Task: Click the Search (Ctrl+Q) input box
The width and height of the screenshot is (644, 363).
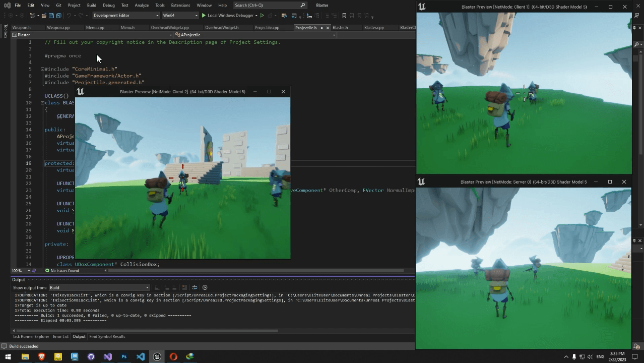Action: click(270, 5)
